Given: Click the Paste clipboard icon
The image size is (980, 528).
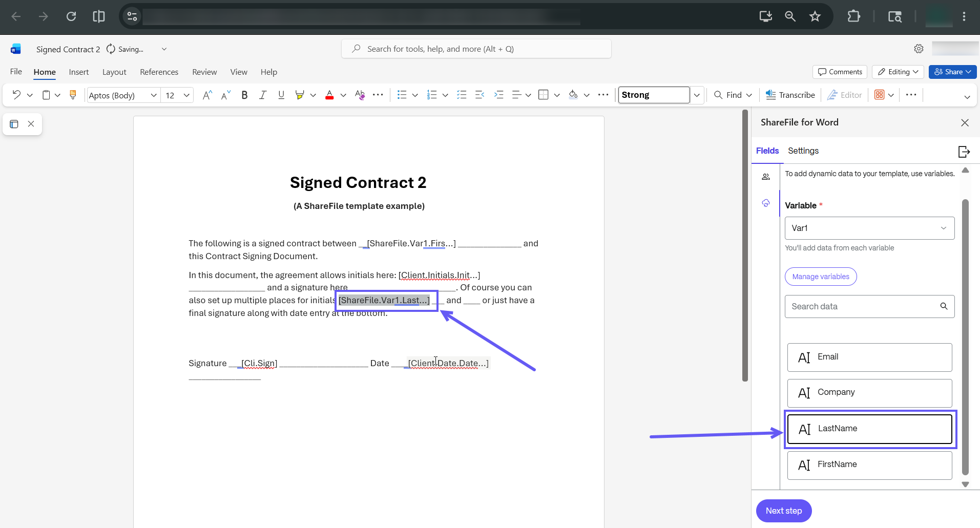Looking at the screenshot, I should [46, 95].
